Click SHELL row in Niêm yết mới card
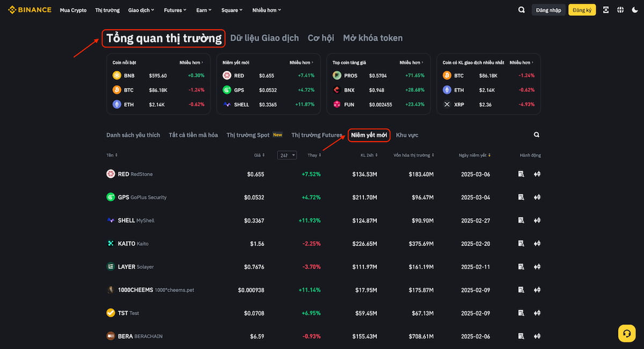 coord(268,105)
